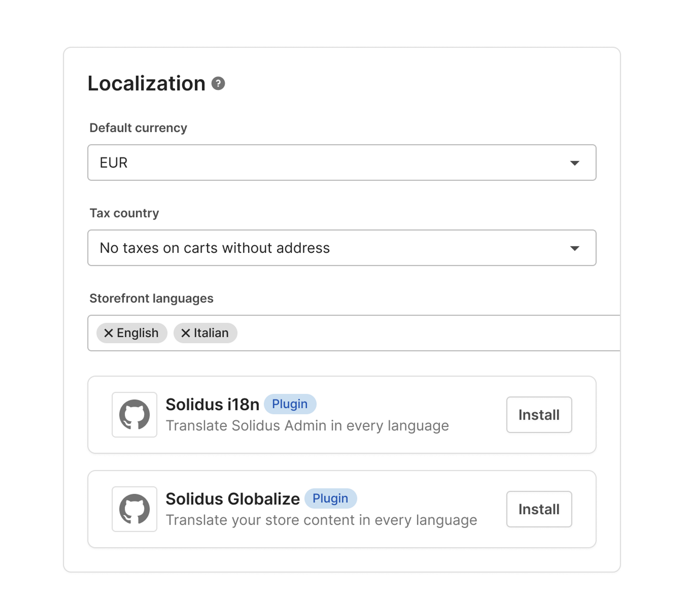
Task: Open the Default currency EUR select
Action: point(306,163)
